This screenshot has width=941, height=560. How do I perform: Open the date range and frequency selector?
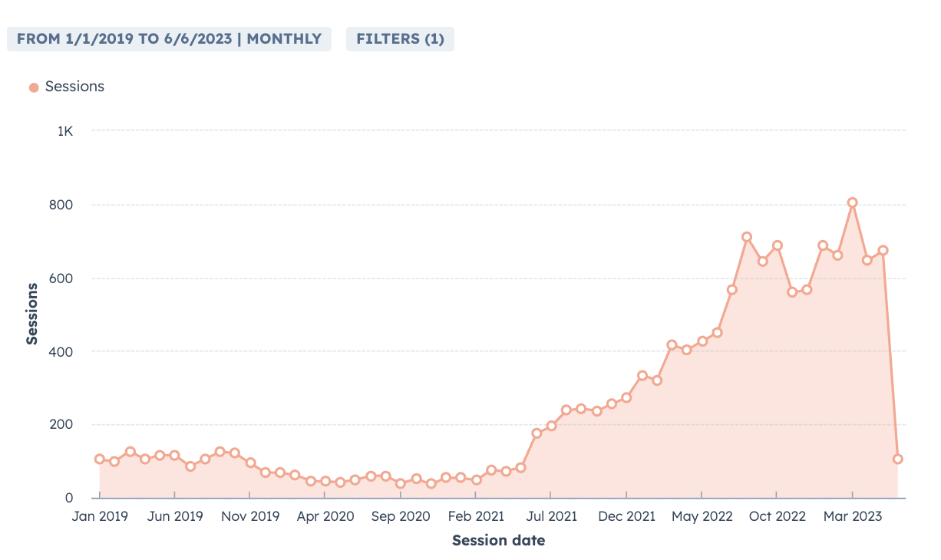coord(169,39)
